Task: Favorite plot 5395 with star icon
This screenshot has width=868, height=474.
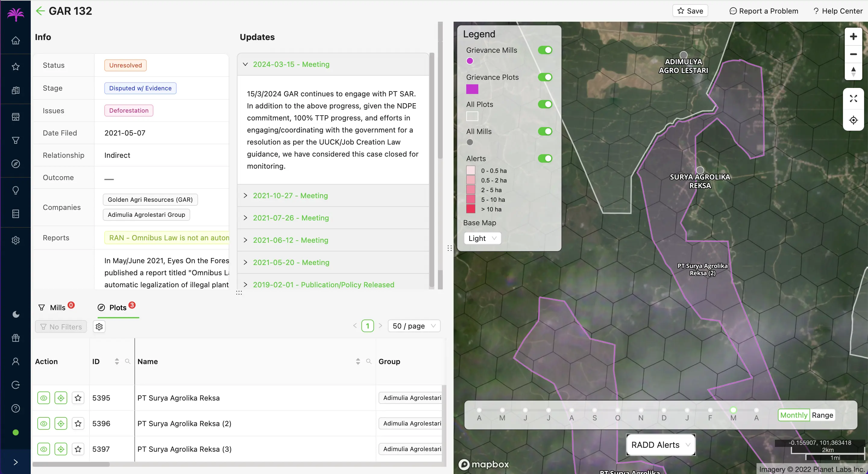Action: point(78,398)
